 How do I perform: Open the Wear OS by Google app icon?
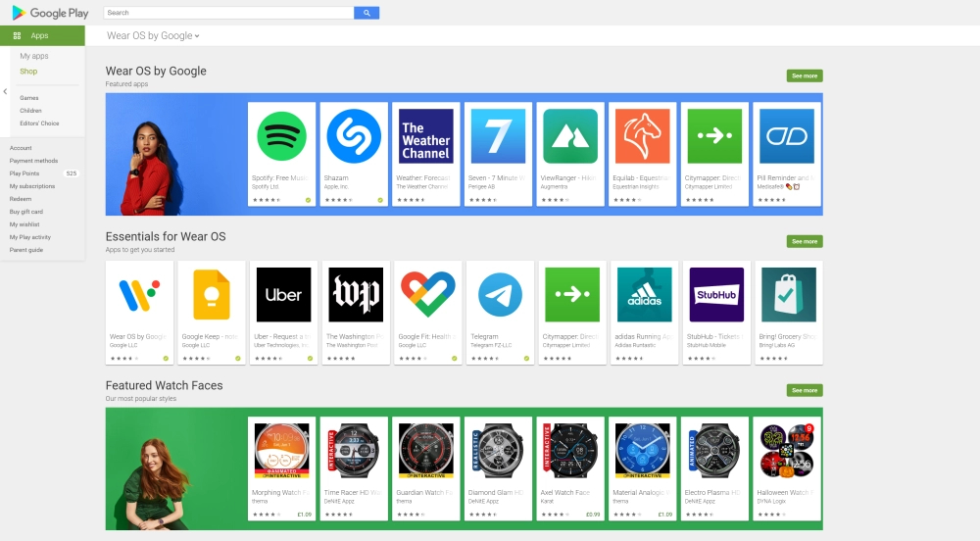[139, 295]
